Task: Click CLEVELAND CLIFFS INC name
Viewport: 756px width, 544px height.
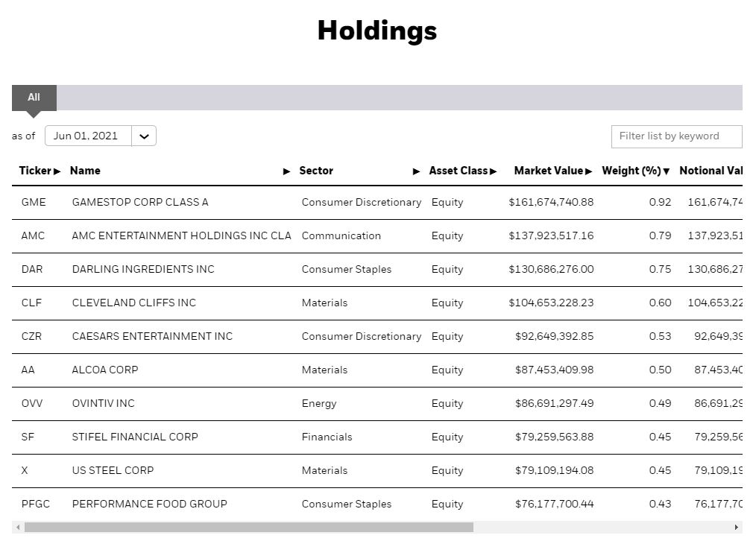Action: coord(134,303)
